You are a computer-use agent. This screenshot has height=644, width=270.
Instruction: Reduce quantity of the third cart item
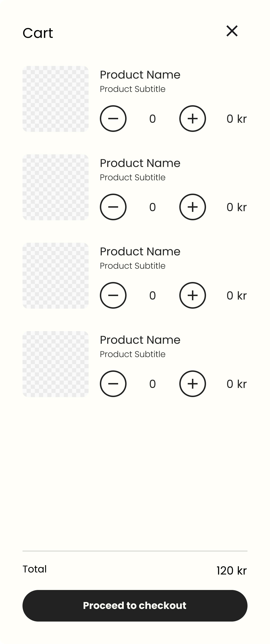click(x=113, y=295)
